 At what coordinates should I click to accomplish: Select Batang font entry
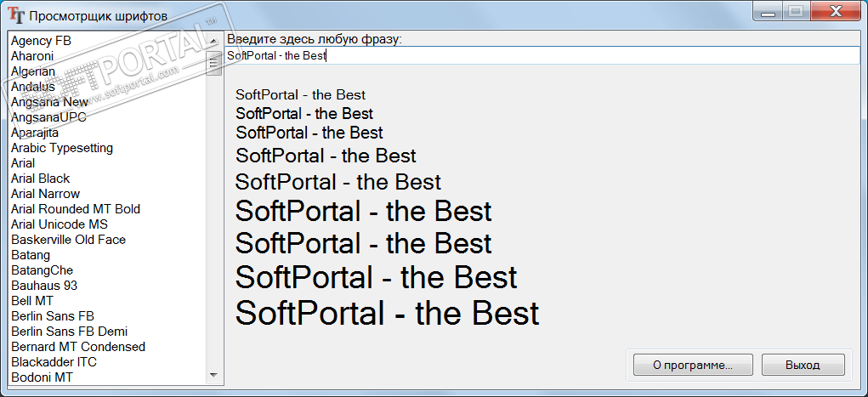pos(31,255)
